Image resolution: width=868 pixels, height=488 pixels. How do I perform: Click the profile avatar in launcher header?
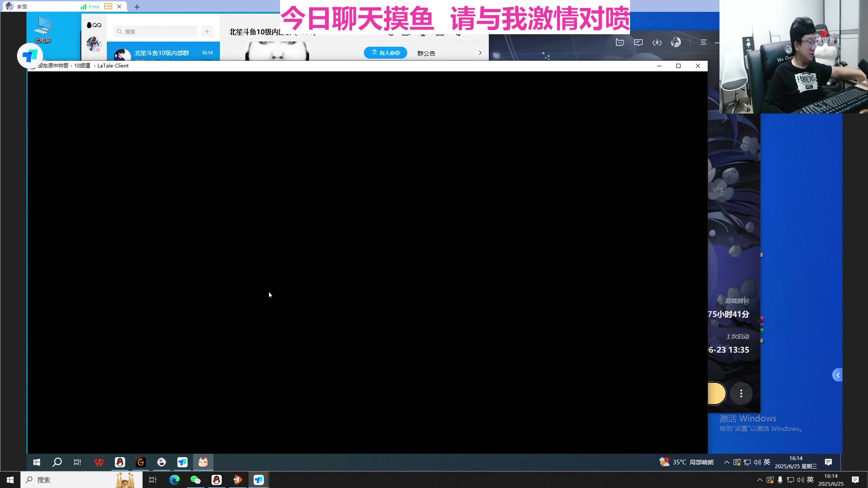click(676, 42)
